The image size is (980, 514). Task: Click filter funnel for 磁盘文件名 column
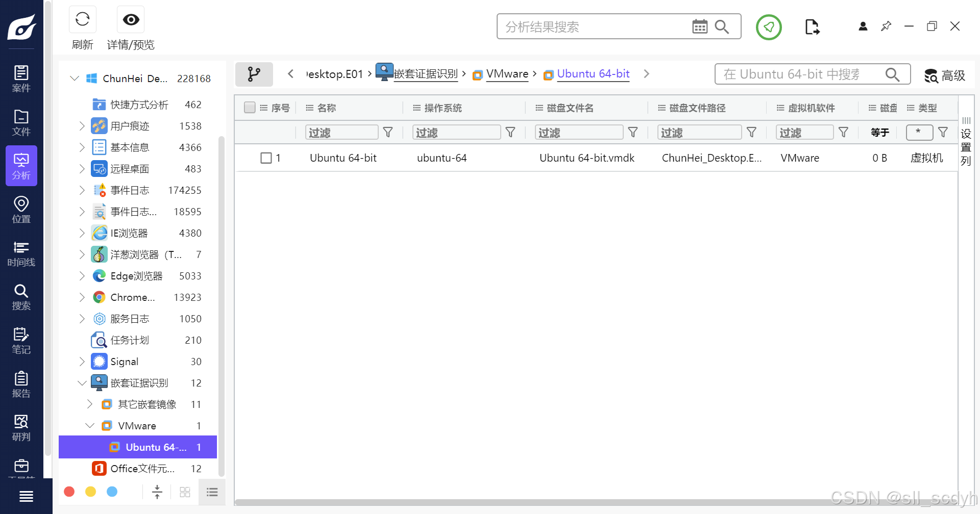tap(633, 133)
